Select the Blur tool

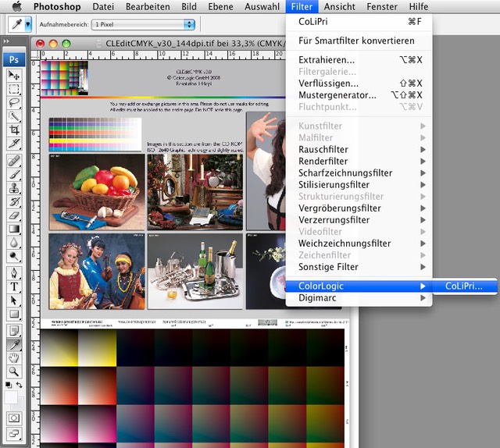point(14,243)
